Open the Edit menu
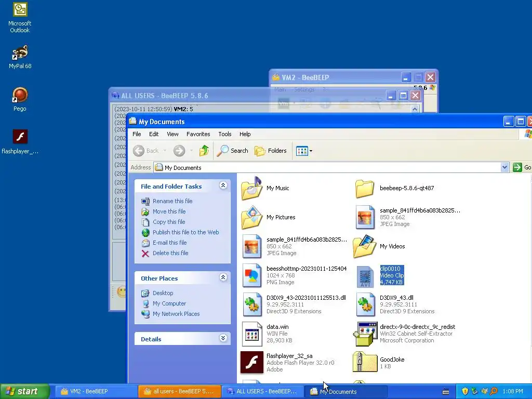This screenshot has width=532, height=399. point(154,134)
